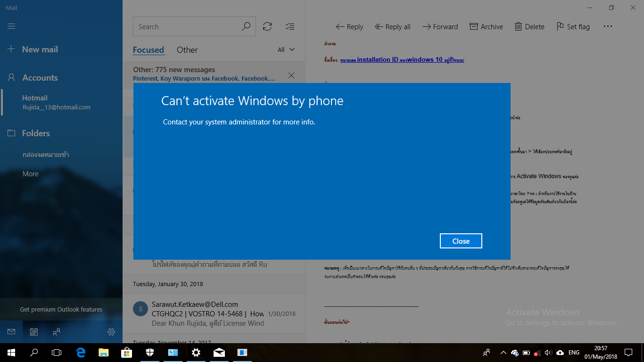Open taskbar Search

34,353
